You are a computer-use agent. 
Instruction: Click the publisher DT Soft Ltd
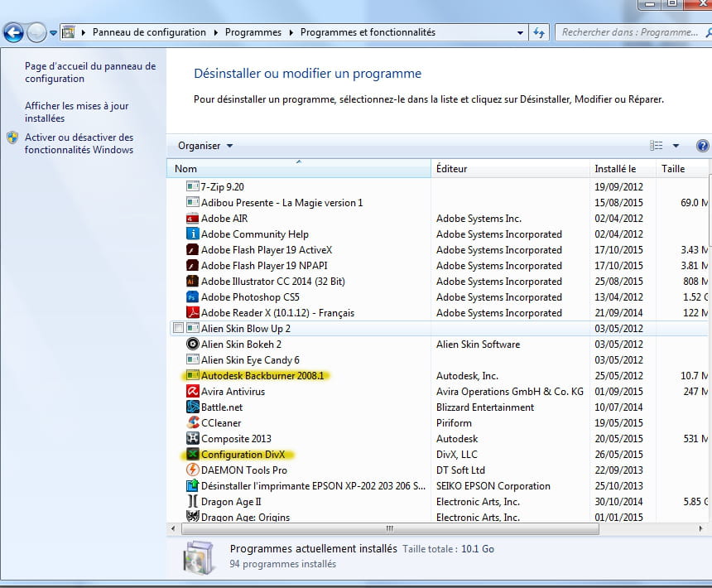tap(460, 470)
